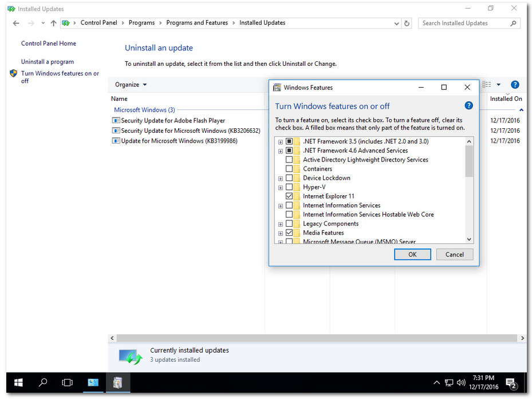Open Control Panel Home link
Screen dimensions: 532x399
pyautogui.click(x=49, y=44)
